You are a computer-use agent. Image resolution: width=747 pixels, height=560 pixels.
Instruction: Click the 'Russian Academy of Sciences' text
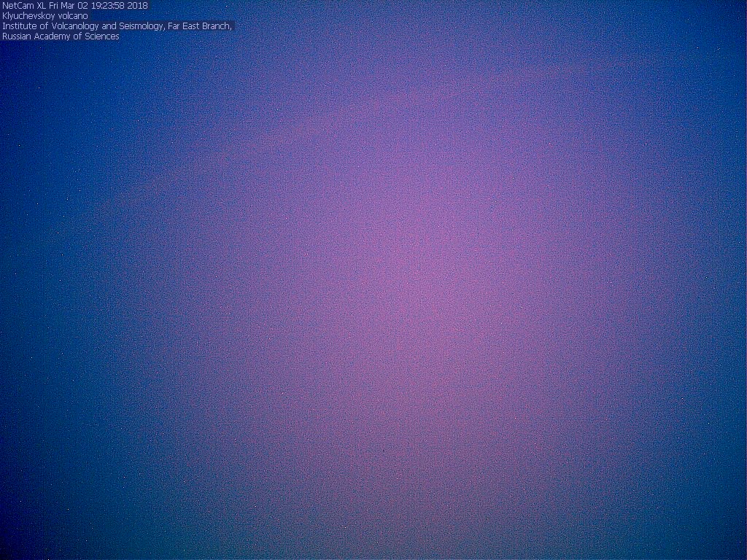coord(61,36)
